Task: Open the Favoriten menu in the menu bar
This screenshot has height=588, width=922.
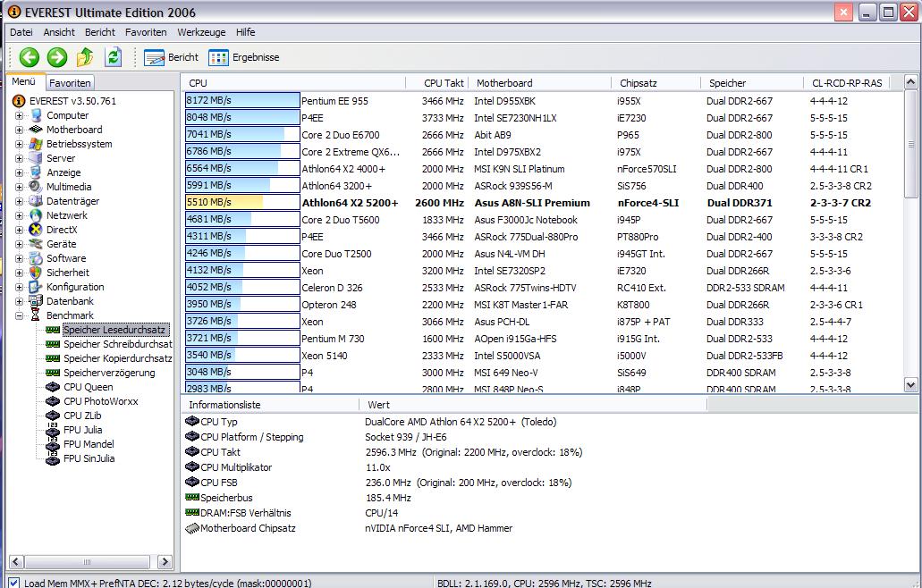Action: (146, 32)
